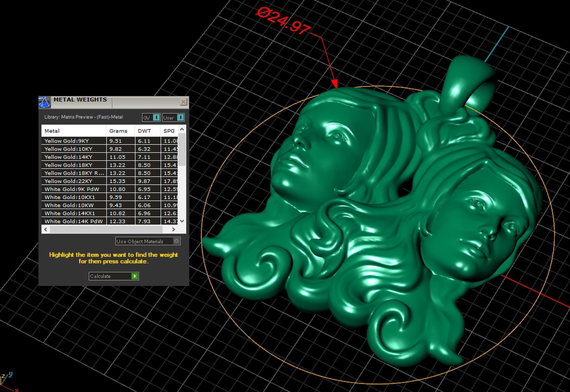Click the horizontal scrollbar thumb

point(106,229)
